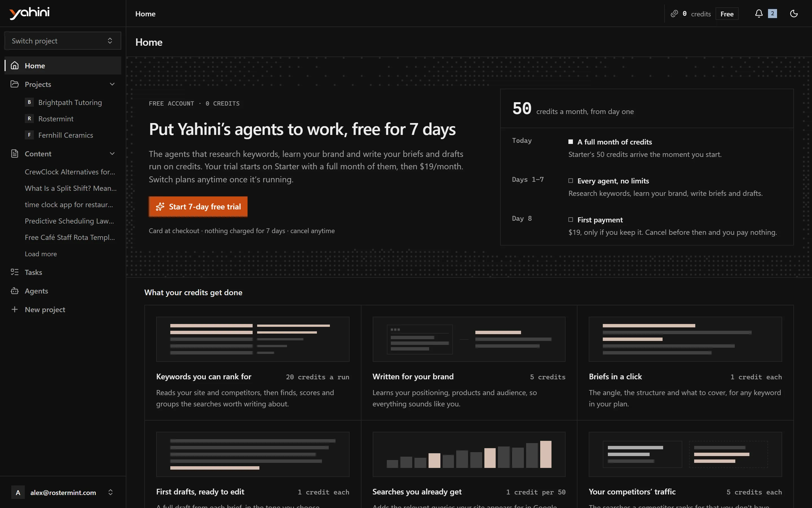Click the A user avatar at bottom
The height and width of the screenshot is (508, 812).
point(18,492)
